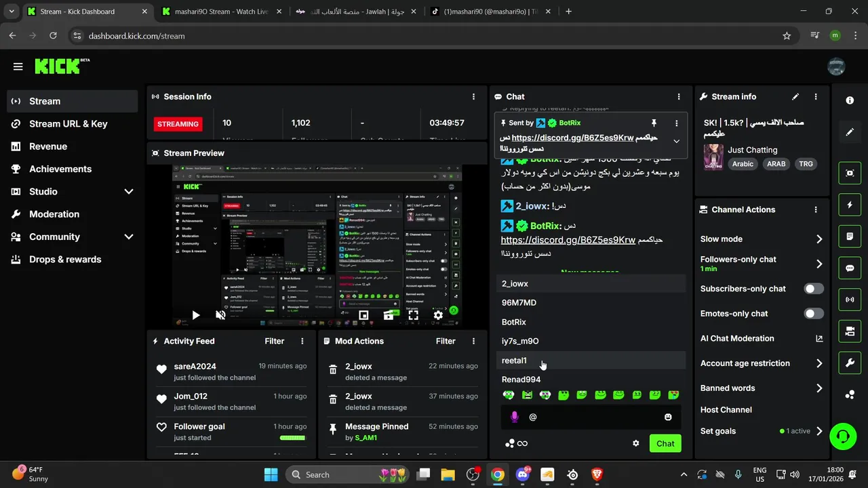Open Activity Feed three-dot options

click(x=302, y=342)
